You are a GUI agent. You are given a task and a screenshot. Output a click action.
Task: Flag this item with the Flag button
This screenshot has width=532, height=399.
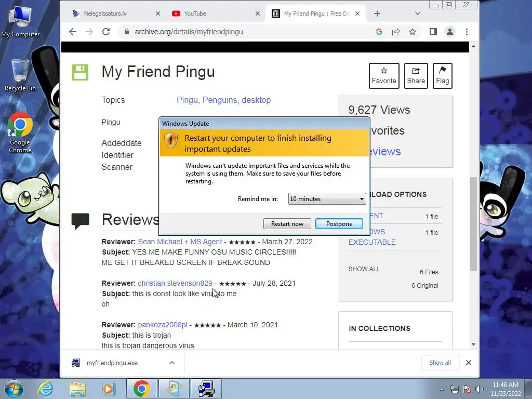click(442, 76)
